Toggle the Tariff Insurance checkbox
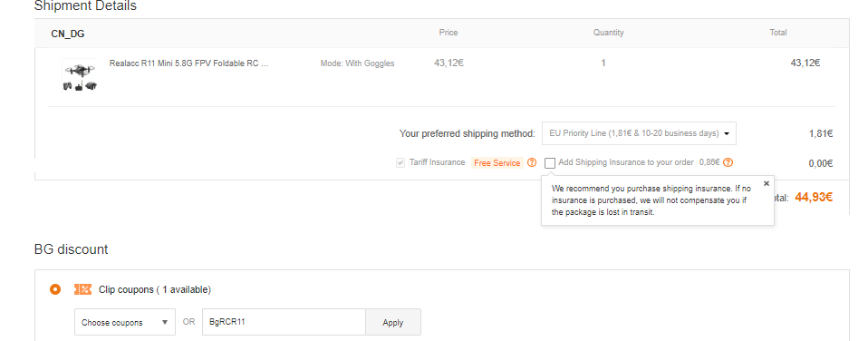Image resolution: width=868 pixels, height=341 pixels. (x=400, y=163)
